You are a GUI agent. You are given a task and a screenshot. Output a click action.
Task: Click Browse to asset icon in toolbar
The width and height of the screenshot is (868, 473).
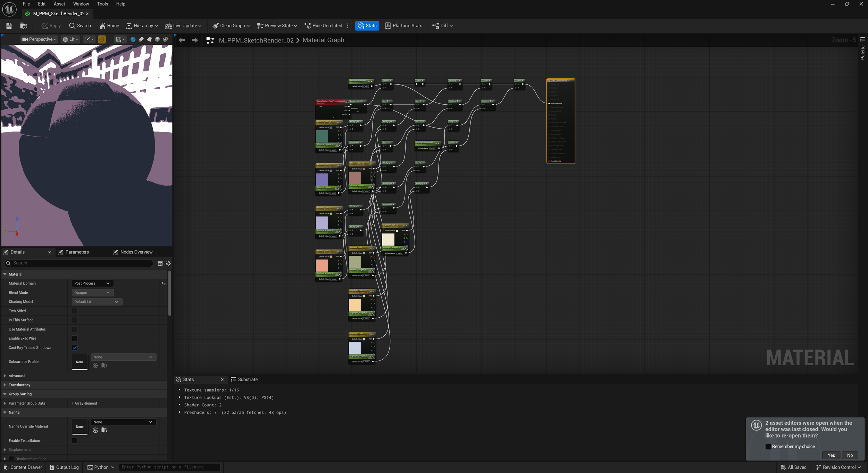pyautogui.click(x=24, y=26)
